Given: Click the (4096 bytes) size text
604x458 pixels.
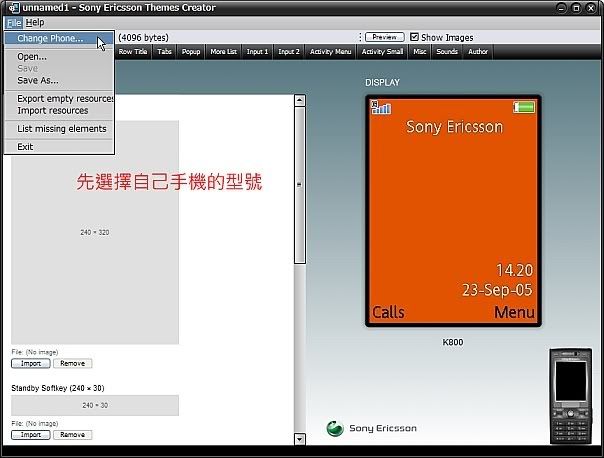Looking at the screenshot, I should point(143,38).
